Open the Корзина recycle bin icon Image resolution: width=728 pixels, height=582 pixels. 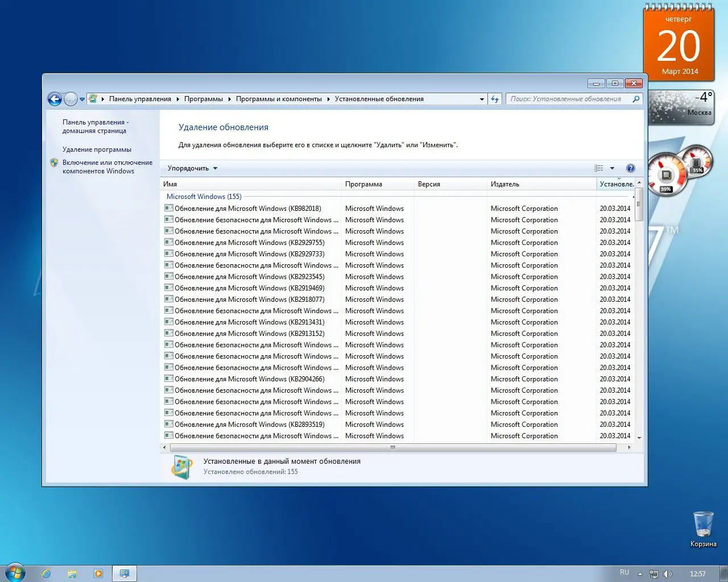704,529
